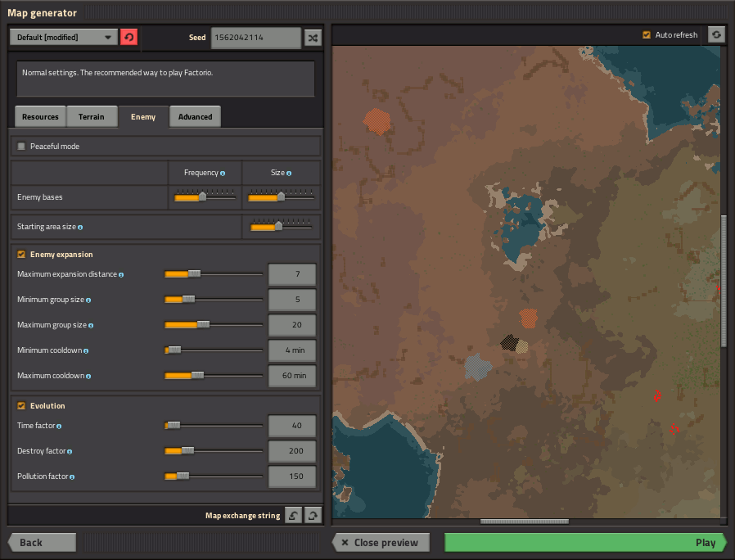The width and height of the screenshot is (735, 560).
Task: Open the Maximum group size info icon
Action: click(x=91, y=326)
